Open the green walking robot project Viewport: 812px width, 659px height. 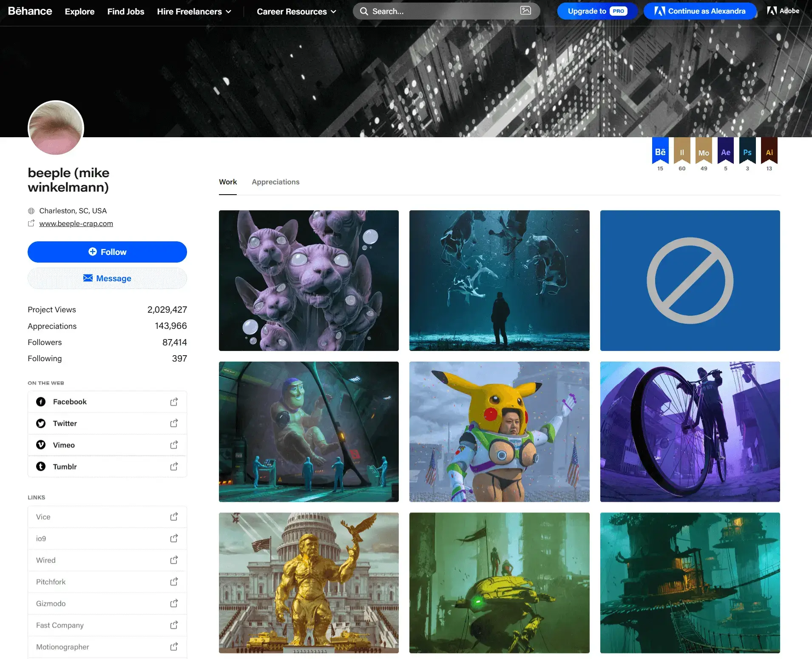[500, 583]
